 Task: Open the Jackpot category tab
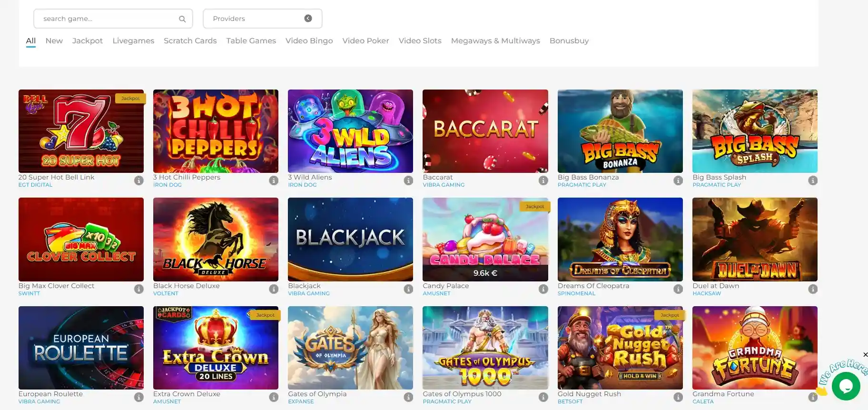click(x=88, y=41)
